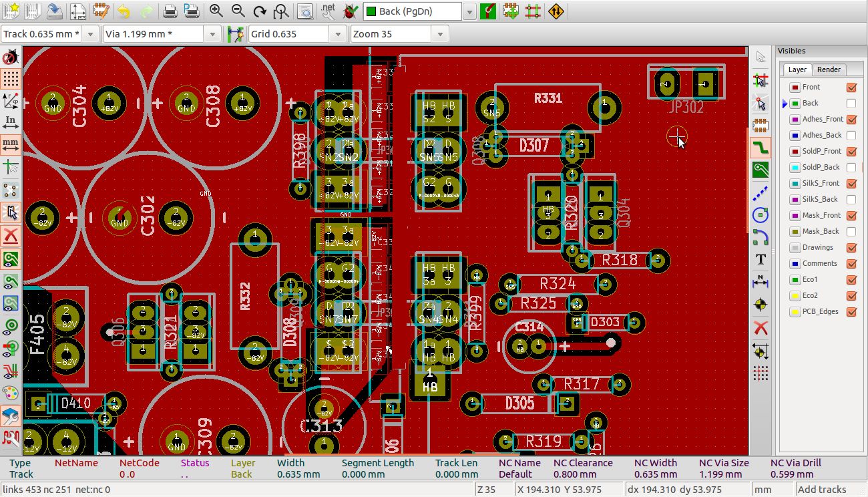Select the Add circle tool

pos(760,215)
